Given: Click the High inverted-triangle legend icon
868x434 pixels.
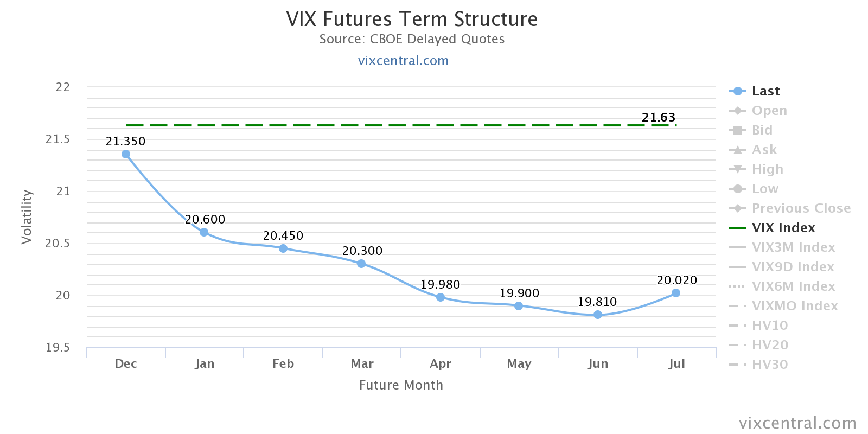Looking at the screenshot, I should 738,169.
